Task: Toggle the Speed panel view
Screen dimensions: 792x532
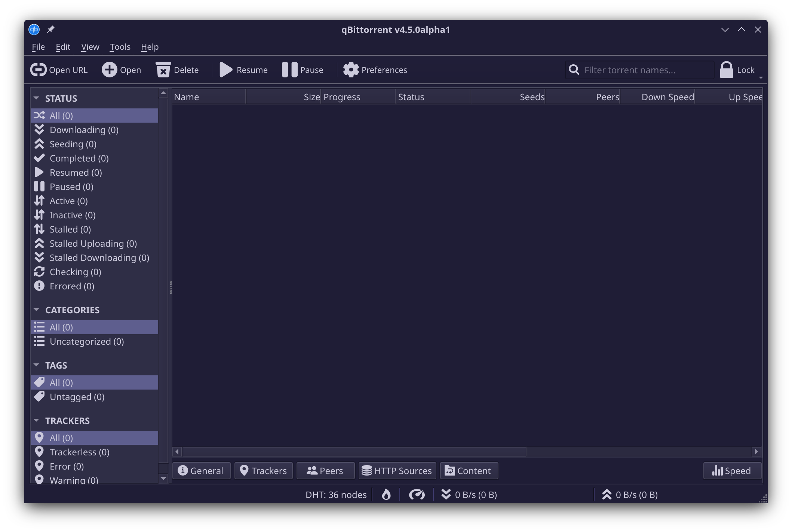Action: (732, 470)
